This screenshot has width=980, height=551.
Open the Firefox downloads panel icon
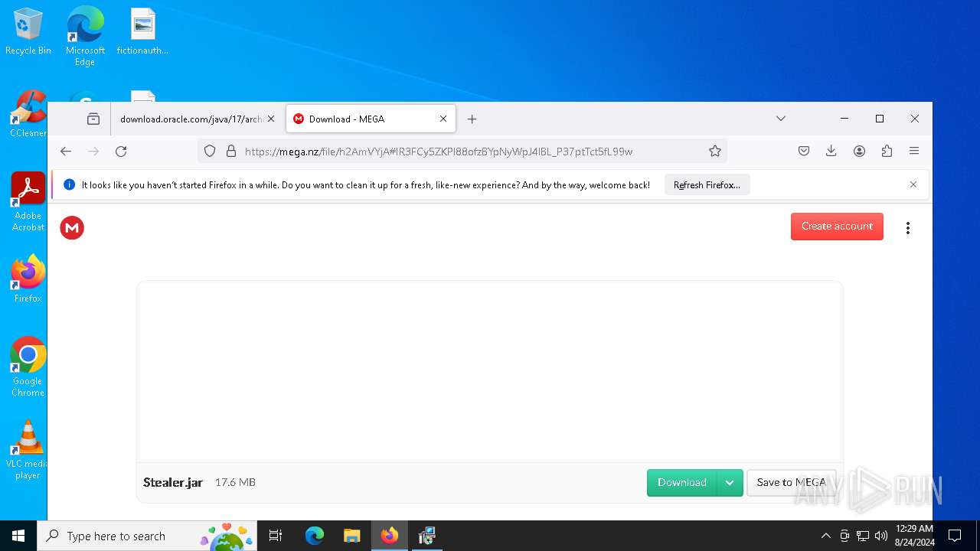(831, 152)
